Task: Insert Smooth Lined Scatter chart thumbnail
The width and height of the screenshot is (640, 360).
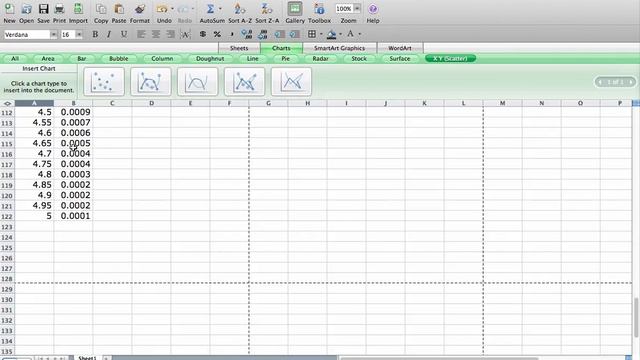Action: pyautogui.click(x=198, y=82)
